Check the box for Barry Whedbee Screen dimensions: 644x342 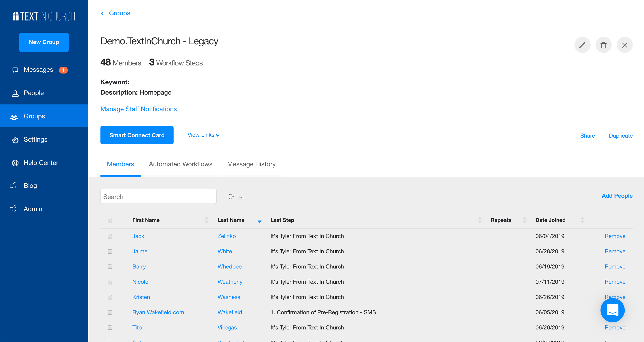tap(110, 266)
